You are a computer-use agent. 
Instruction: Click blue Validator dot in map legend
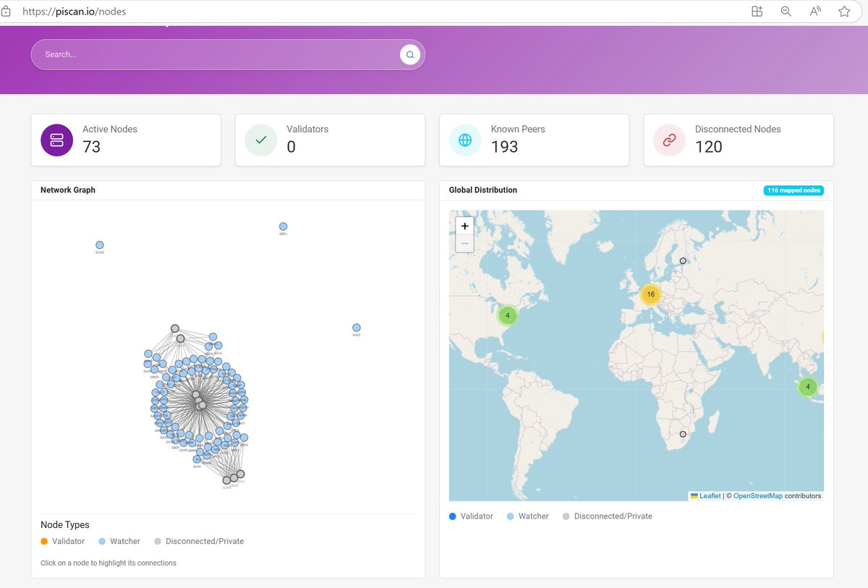click(x=453, y=516)
